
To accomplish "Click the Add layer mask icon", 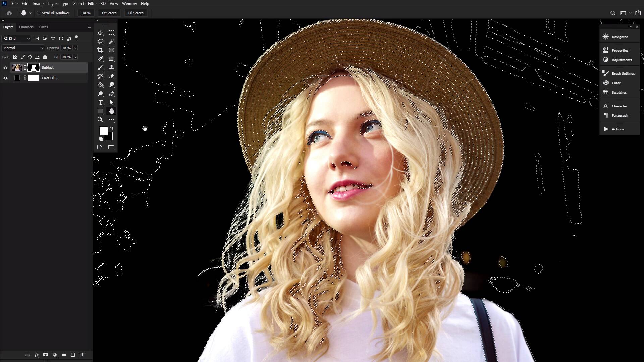I will pos(46,355).
